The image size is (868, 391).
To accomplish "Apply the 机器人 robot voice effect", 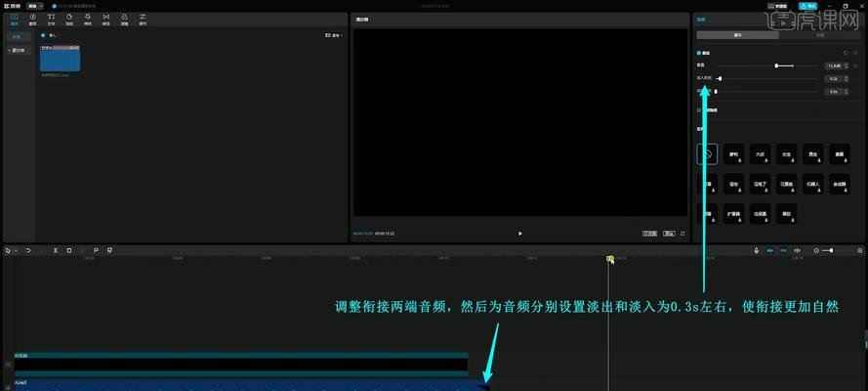I will pos(813,184).
